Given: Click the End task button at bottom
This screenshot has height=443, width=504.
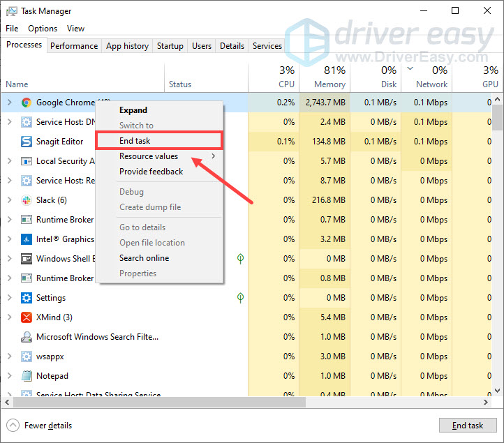Looking at the screenshot, I should [467, 426].
